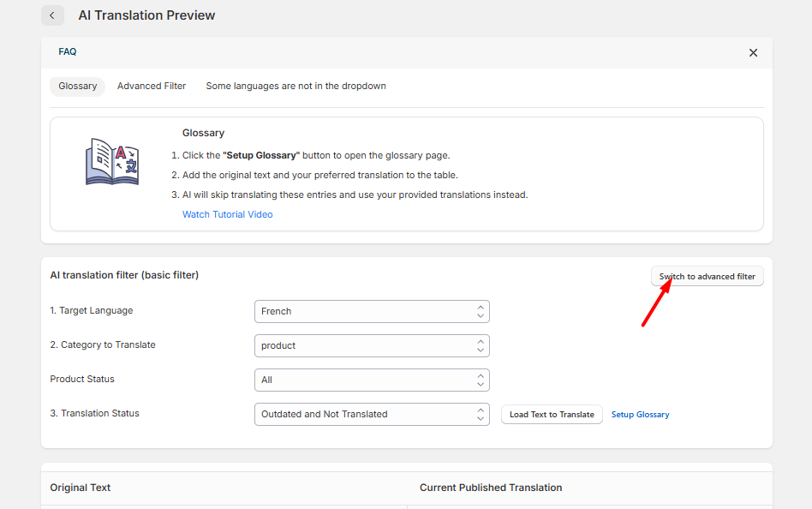Click the '3. Translation Status' field label
The image size is (812, 509).
[94, 414]
